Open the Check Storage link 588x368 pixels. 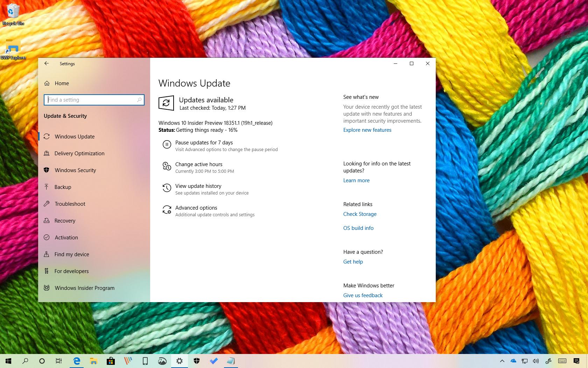tap(360, 214)
